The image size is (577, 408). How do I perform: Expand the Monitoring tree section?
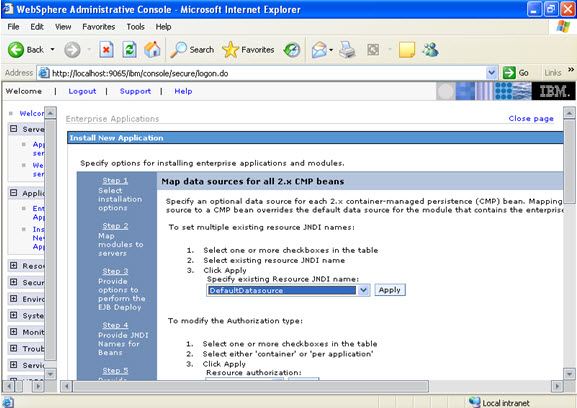(x=14, y=331)
